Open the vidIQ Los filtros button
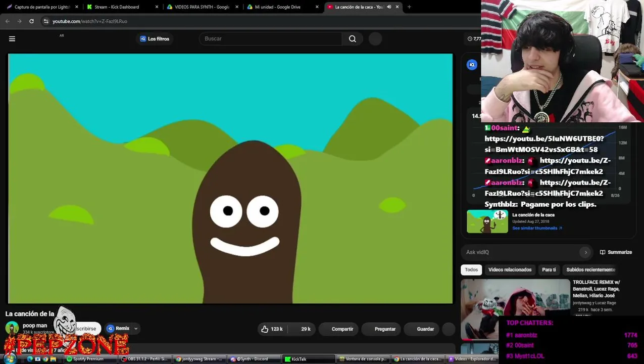Image resolution: width=644 pixels, height=364 pixels. (x=155, y=39)
